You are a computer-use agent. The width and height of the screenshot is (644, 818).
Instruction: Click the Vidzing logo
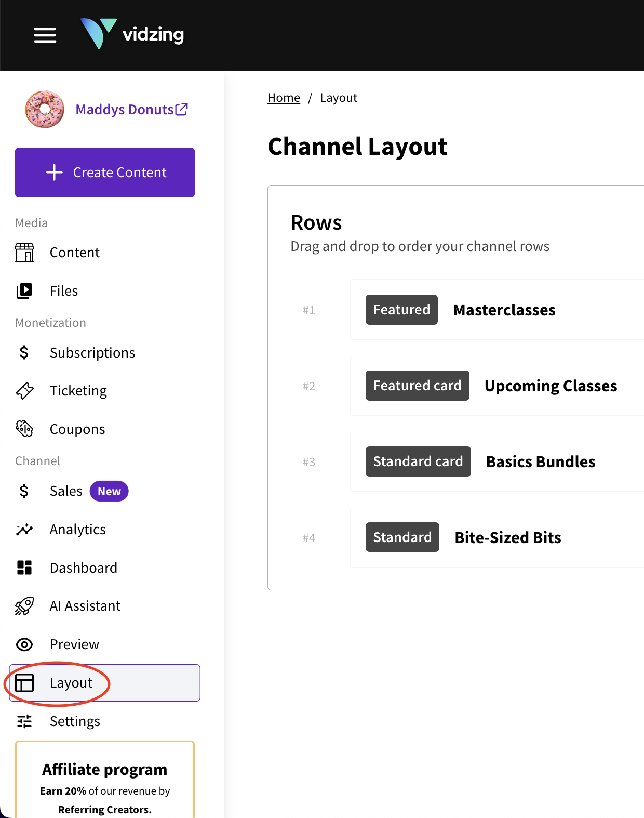tap(132, 34)
